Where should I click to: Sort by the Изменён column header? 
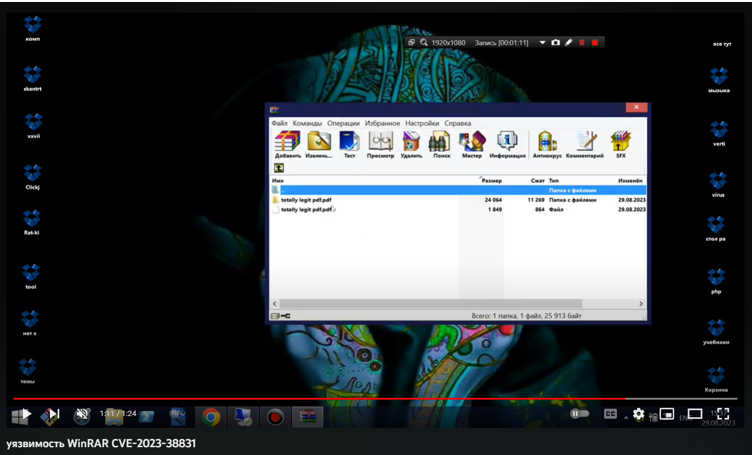[x=631, y=181]
